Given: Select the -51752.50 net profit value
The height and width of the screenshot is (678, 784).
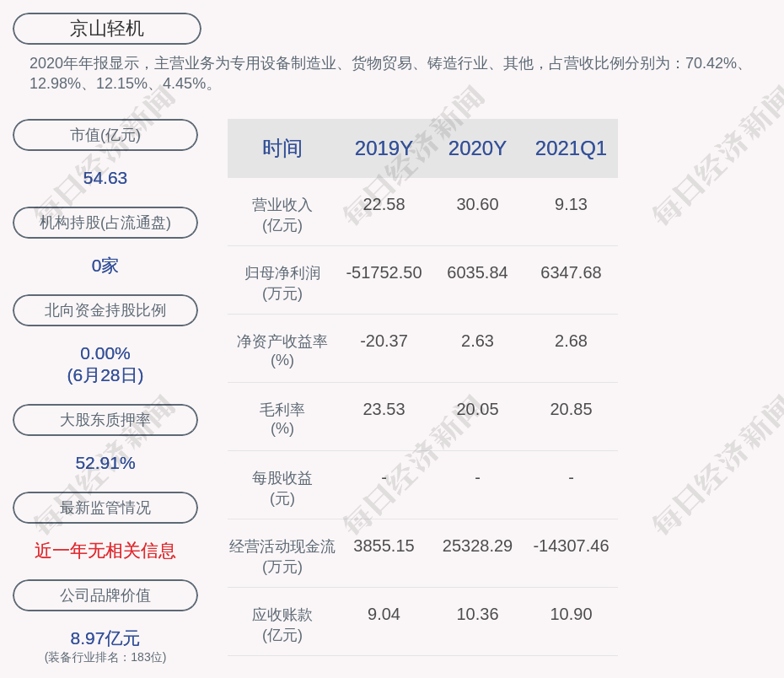Looking at the screenshot, I should point(384,273).
